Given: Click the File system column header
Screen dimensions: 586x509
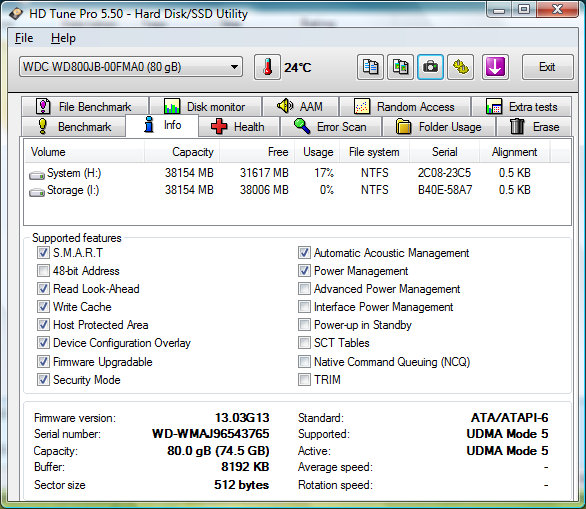Looking at the screenshot, I should (374, 152).
